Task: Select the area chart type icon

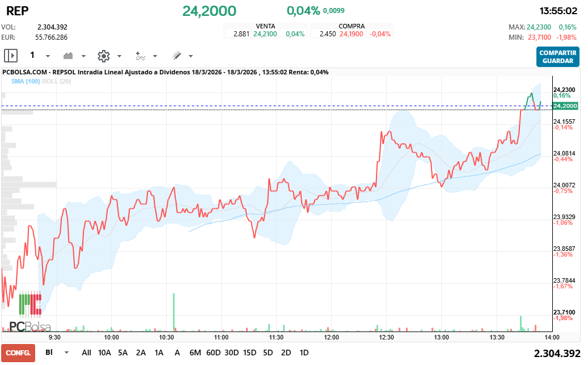Action: [68, 55]
